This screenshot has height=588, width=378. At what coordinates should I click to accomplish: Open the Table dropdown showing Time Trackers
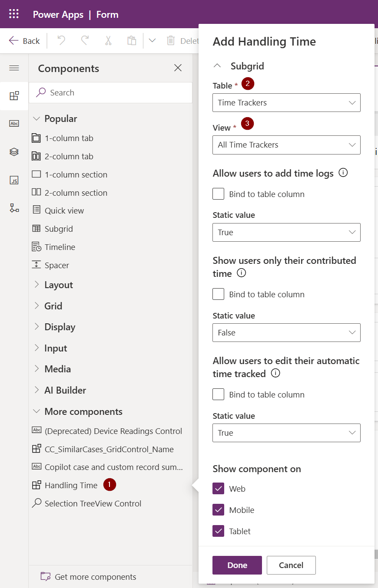286,103
